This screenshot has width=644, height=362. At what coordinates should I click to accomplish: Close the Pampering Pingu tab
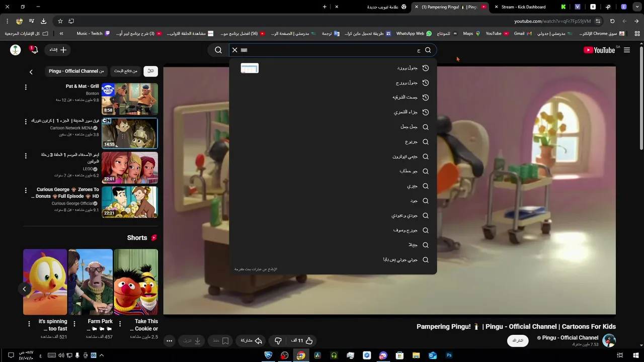[416, 7]
